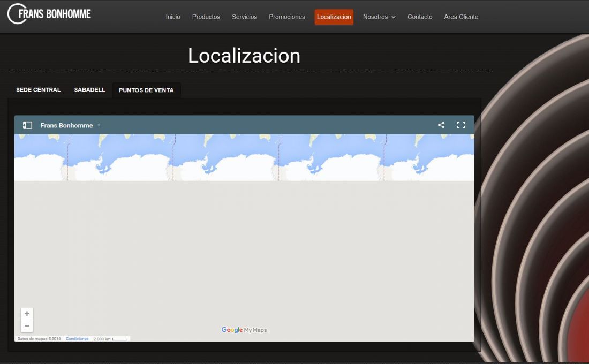Switch to the SEDE CENTRAL tab
This screenshot has height=364, width=589.
coord(39,90)
